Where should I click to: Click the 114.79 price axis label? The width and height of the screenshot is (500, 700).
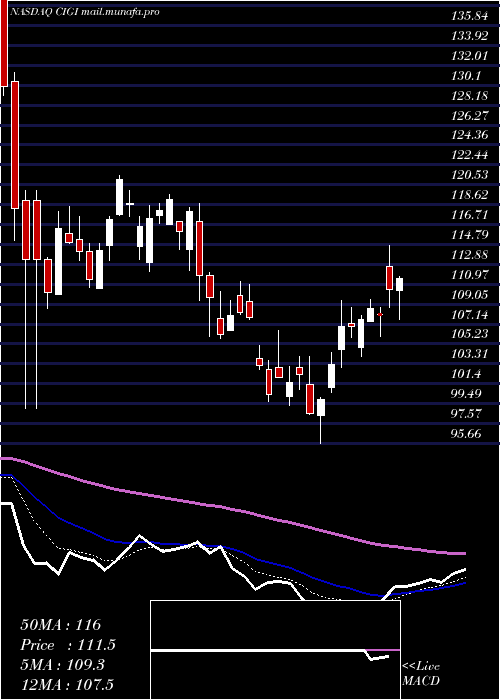(469, 234)
